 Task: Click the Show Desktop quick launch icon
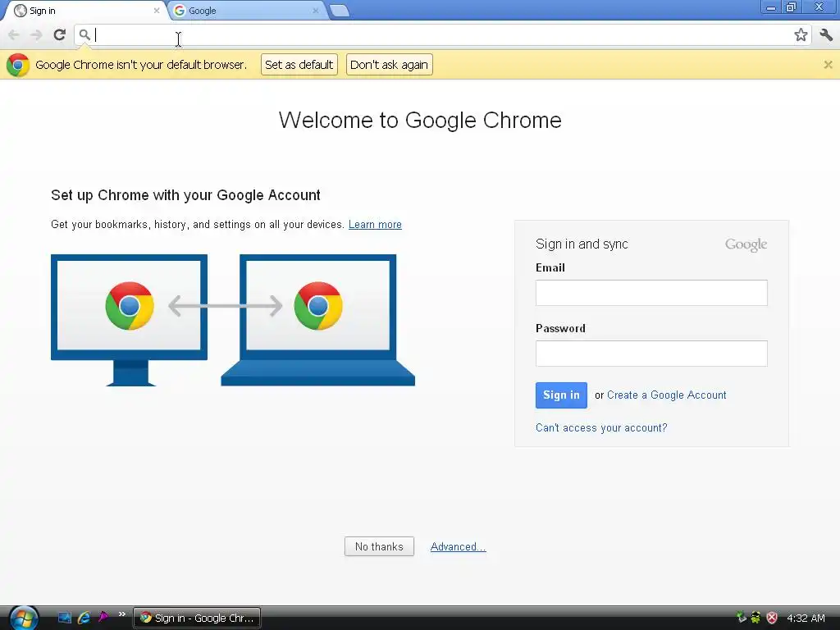pos(64,618)
